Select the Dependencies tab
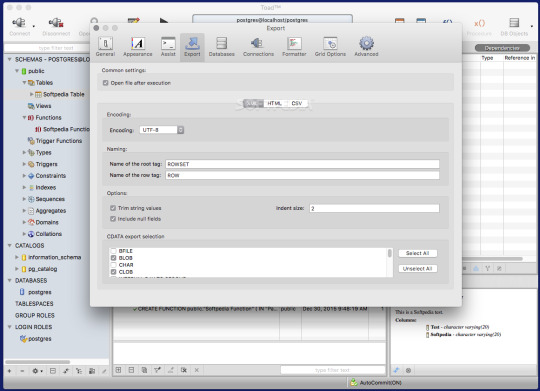The height and width of the screenshot is (391, 540). [x=502, y=48]
